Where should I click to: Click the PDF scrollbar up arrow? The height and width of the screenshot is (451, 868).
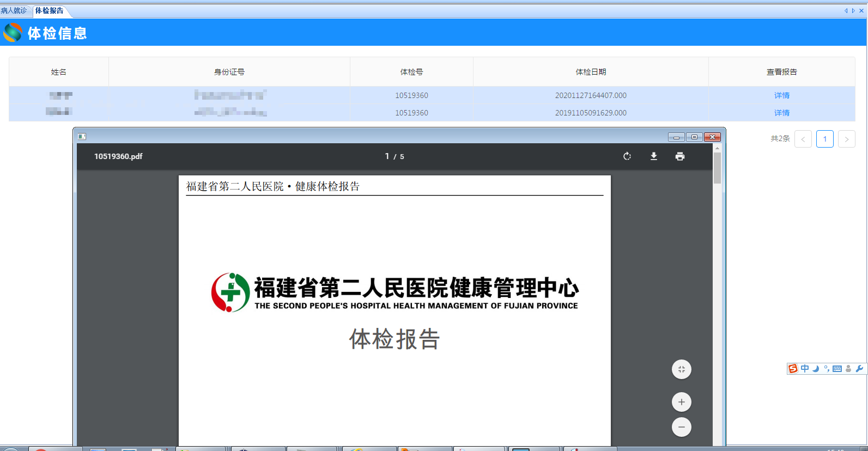718,148
